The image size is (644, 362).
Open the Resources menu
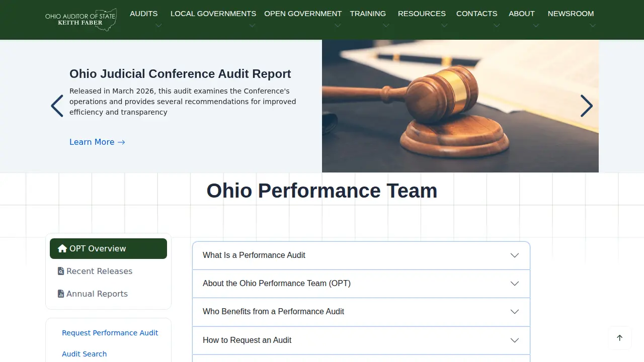click(x=422, y=14)
